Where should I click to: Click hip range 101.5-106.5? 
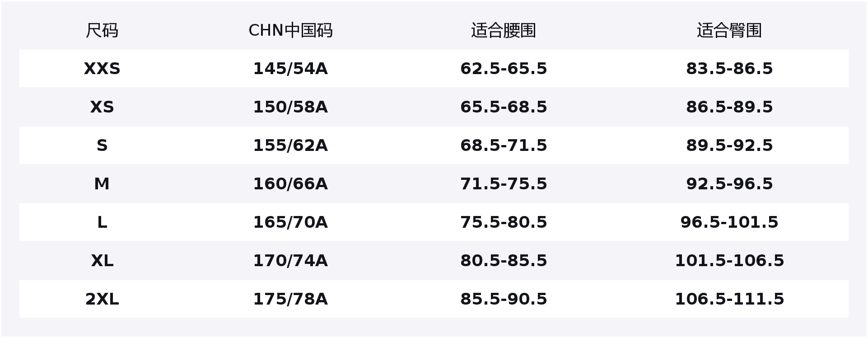pyautogui.click(x=729, y=261)
